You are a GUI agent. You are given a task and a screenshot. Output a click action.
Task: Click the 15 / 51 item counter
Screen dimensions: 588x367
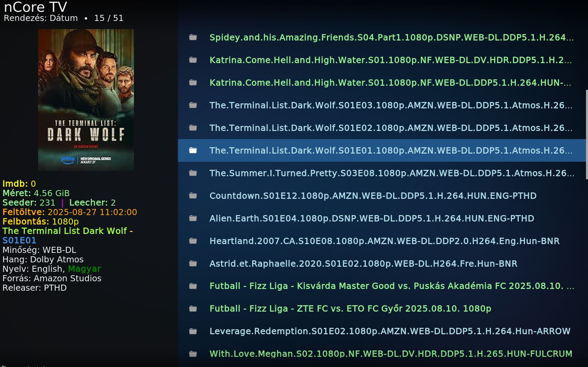click(x=109, y=18)
